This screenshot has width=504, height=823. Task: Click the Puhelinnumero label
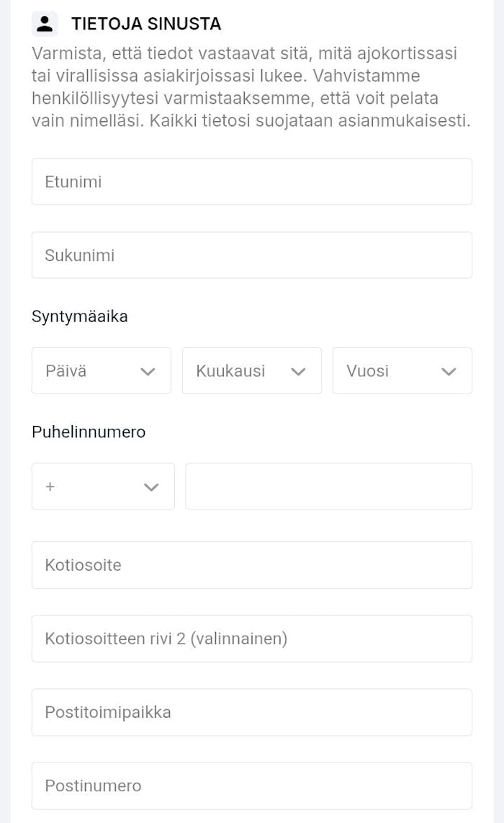[89, 432]
